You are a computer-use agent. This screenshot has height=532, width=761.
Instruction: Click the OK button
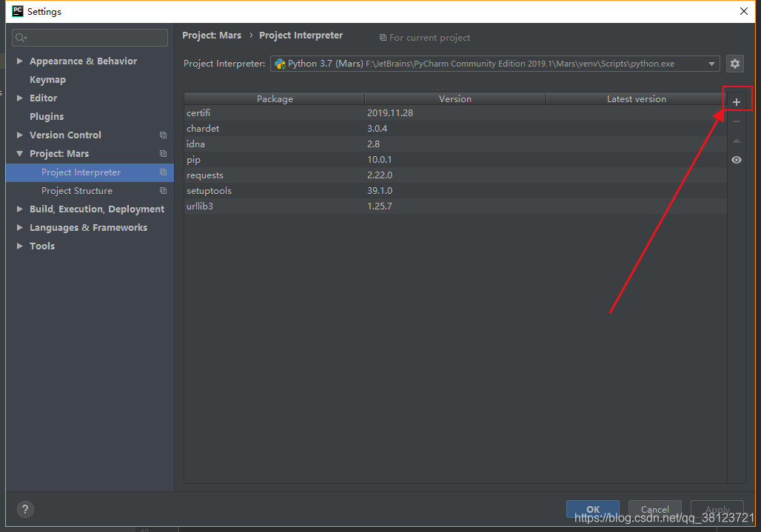point(593,509)
